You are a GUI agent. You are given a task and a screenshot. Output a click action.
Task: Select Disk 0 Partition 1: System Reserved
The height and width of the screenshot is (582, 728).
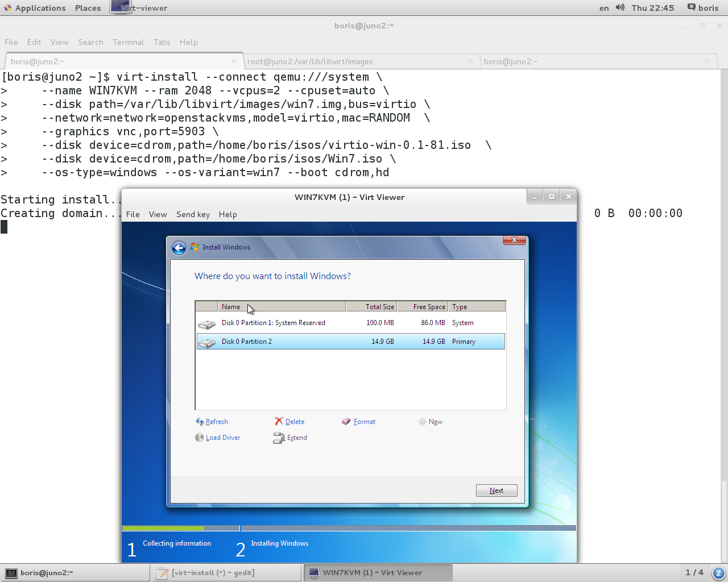pyautogui.click(x=350, y=323)
